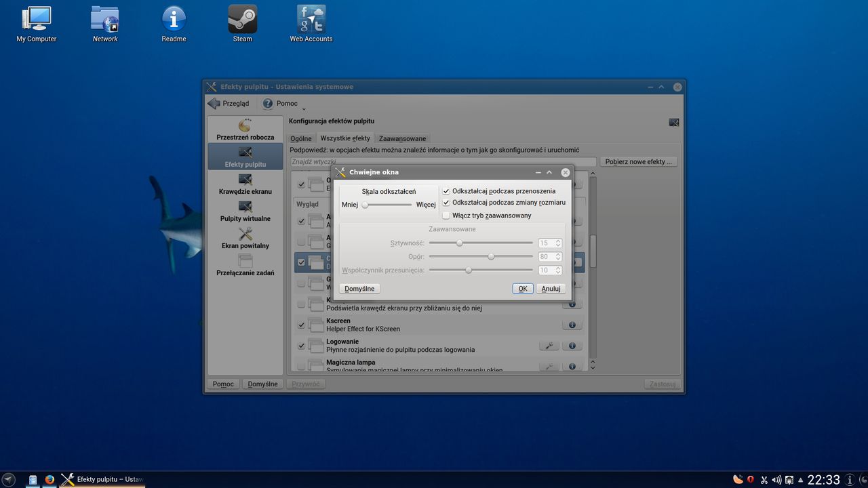Launch Steam from the desktop
Viewport: 868px width, 488px height.
click(242, 24)
